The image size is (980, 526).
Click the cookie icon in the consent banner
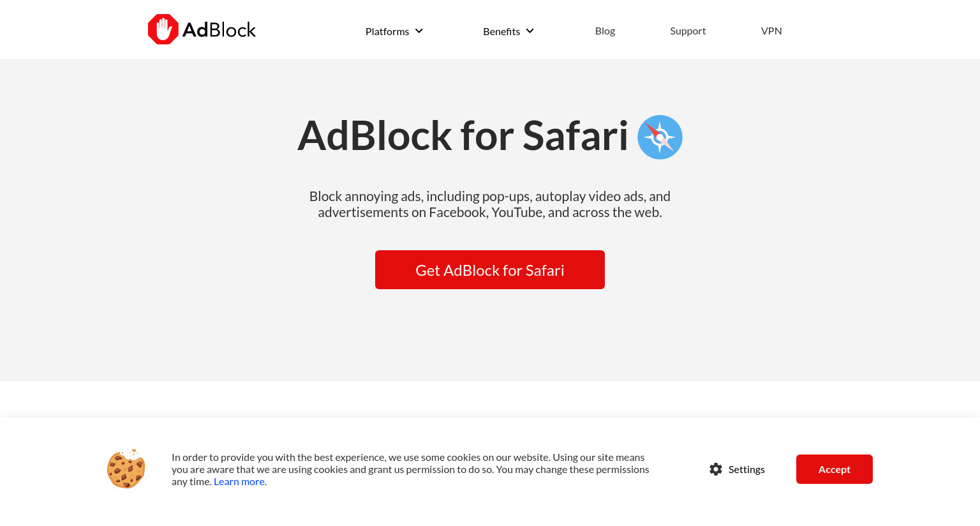pyautogui.click(x=126, y=469)
